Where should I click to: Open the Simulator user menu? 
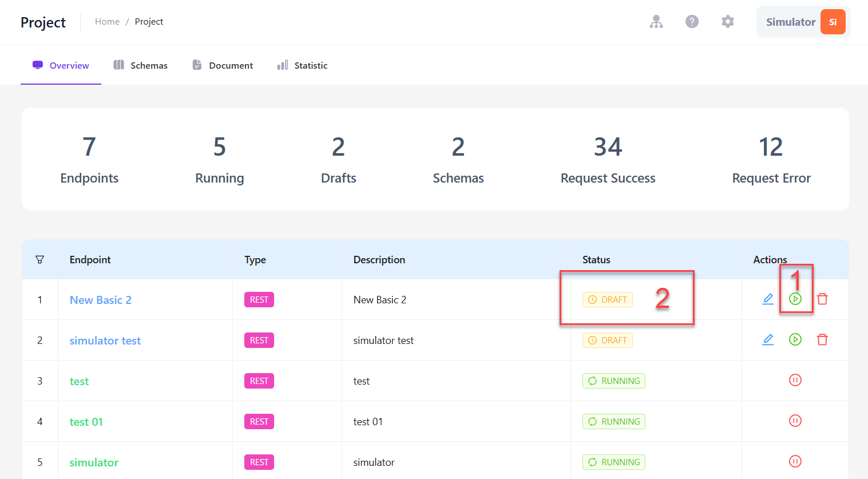pyautogui.click(x=803, y=22)
